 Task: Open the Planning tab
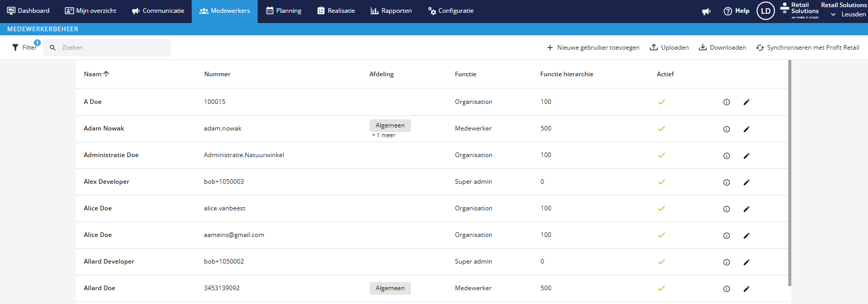[284, 11]
